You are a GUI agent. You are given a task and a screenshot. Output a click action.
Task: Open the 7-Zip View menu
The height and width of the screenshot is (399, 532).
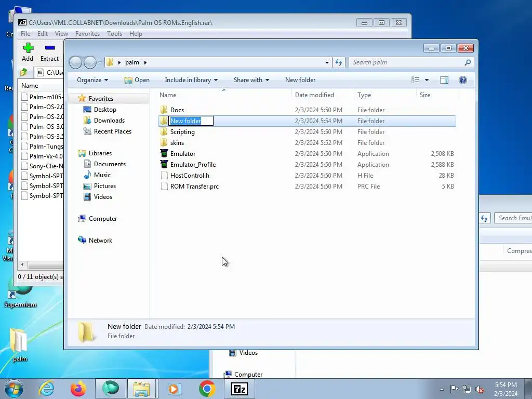coord(61,34)
